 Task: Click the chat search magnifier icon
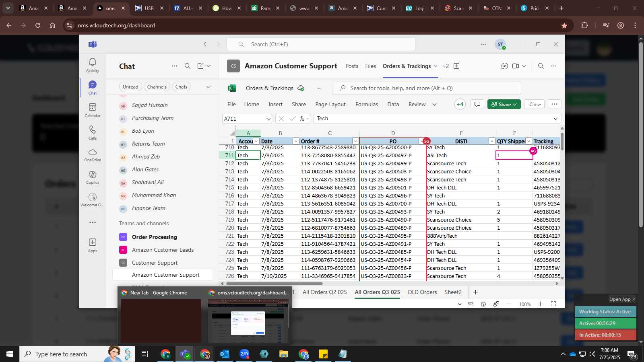coord(188,66)
